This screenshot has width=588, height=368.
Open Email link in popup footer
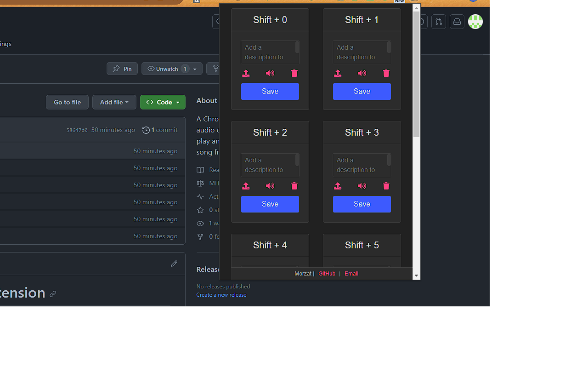point(351,274)
